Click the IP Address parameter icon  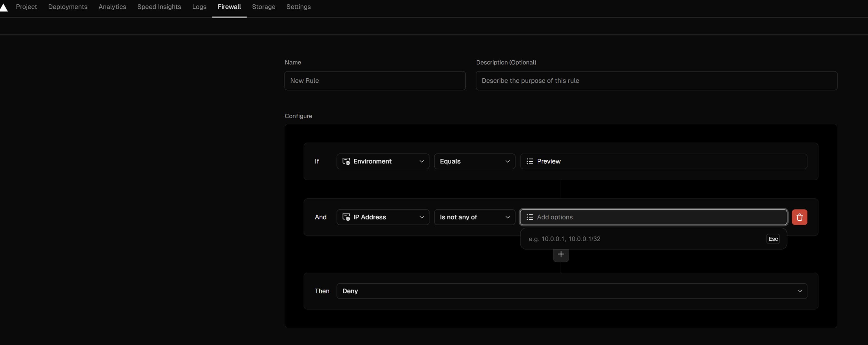(x=346, y=217)
